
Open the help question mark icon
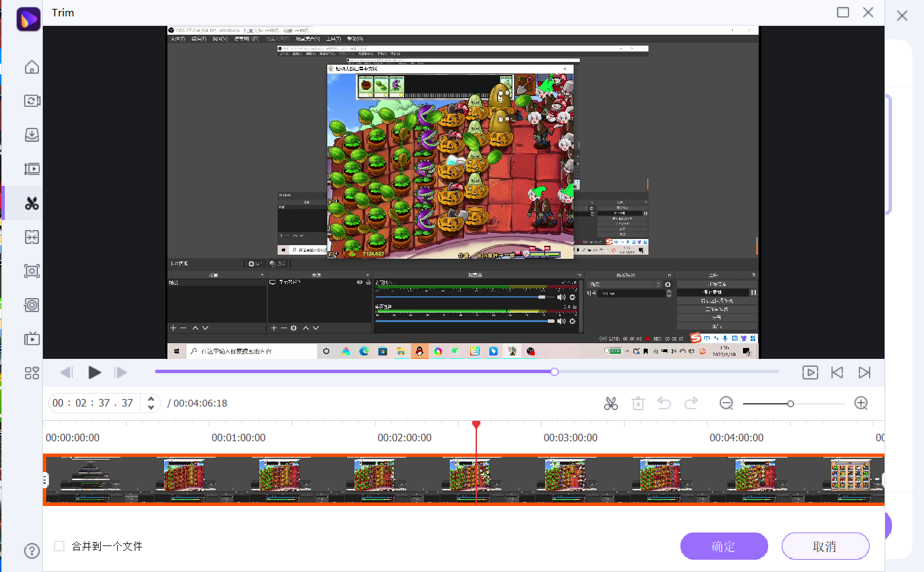point(32,551)
